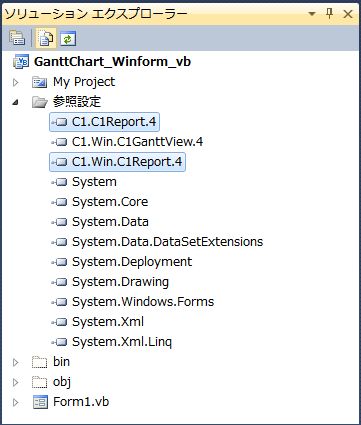Screen dimensions: 361x425
Task: Expand the bin folder
Action: [15, 362]
